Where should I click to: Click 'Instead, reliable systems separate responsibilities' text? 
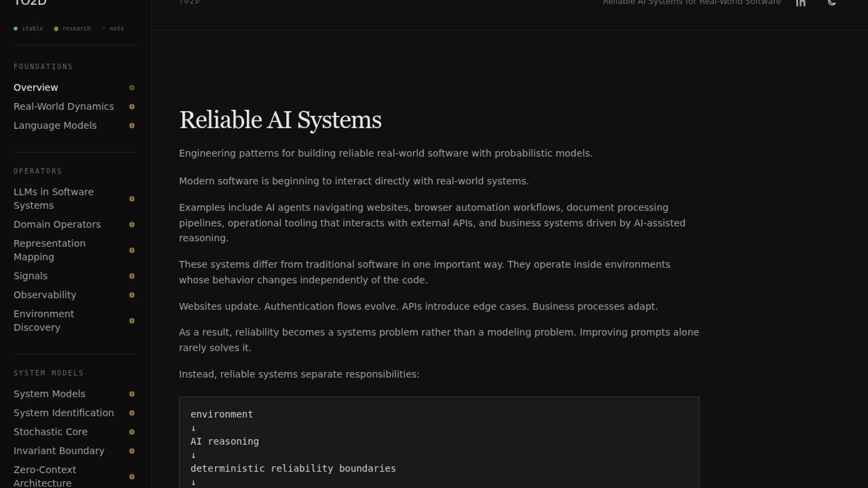299,375
